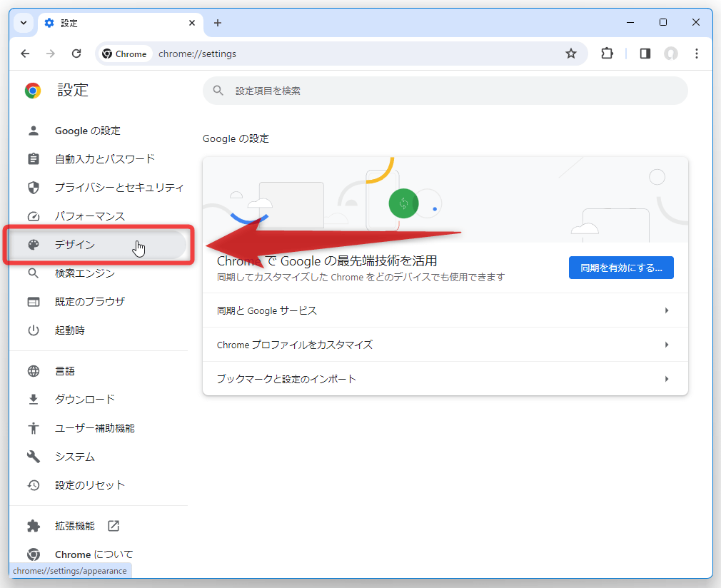Viewport: 721px width, 588px height.
Task: Click the shield icon for プライバシーとセキュリティ
Action: (34, 188)
